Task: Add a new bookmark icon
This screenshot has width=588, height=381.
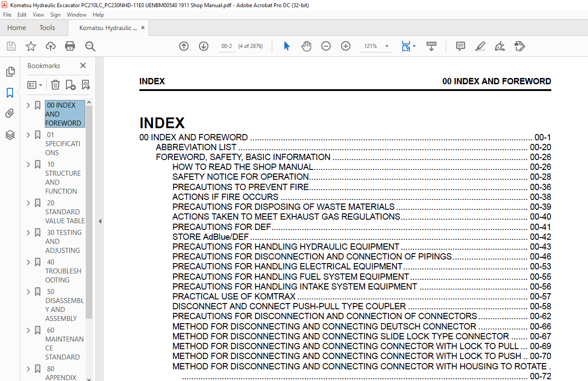Action: point(70,85)
